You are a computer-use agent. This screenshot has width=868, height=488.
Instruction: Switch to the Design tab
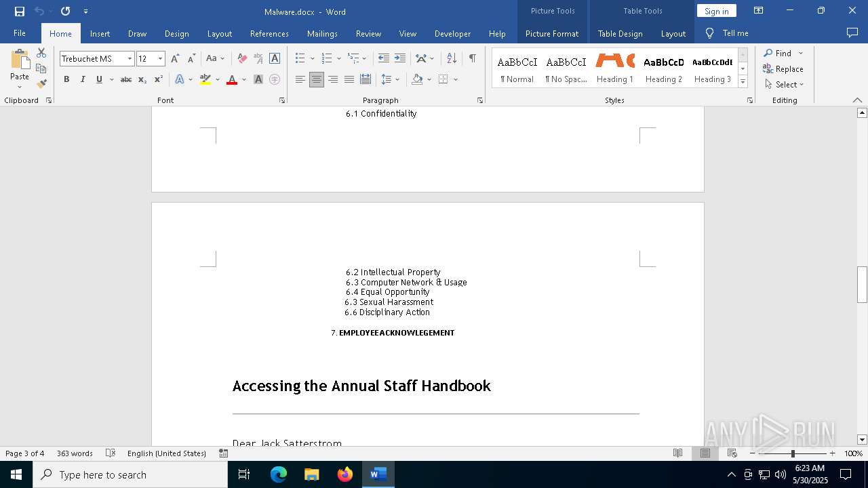click(176, 33)
